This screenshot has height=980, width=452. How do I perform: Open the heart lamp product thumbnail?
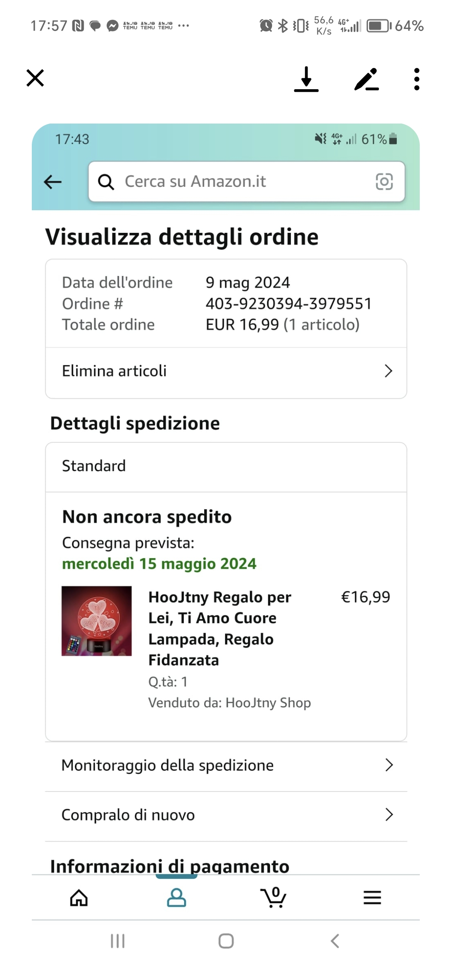(x=97, y=621)
